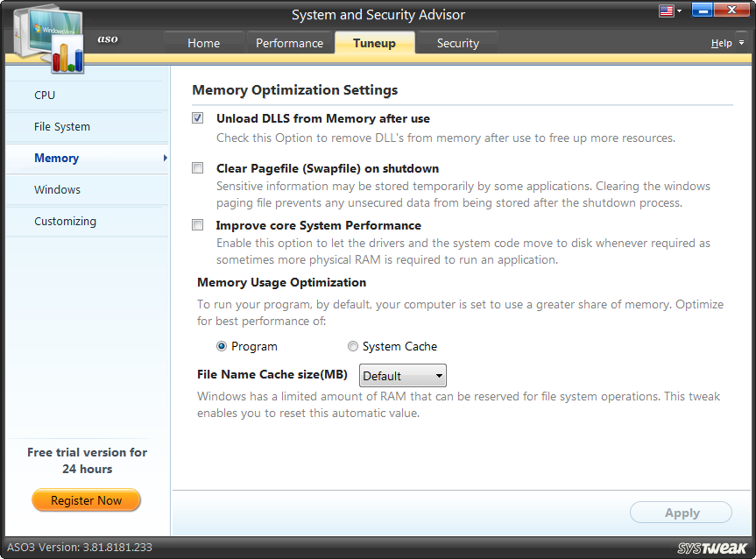
Task: Click the System and Security Advisor application logo
Action: (x=48, y=35)
